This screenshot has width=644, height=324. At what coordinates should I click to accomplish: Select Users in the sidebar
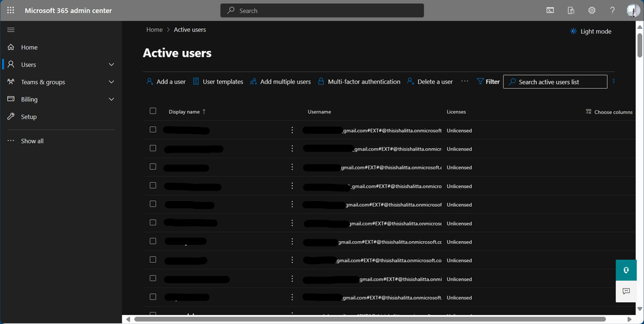[28, 64]
